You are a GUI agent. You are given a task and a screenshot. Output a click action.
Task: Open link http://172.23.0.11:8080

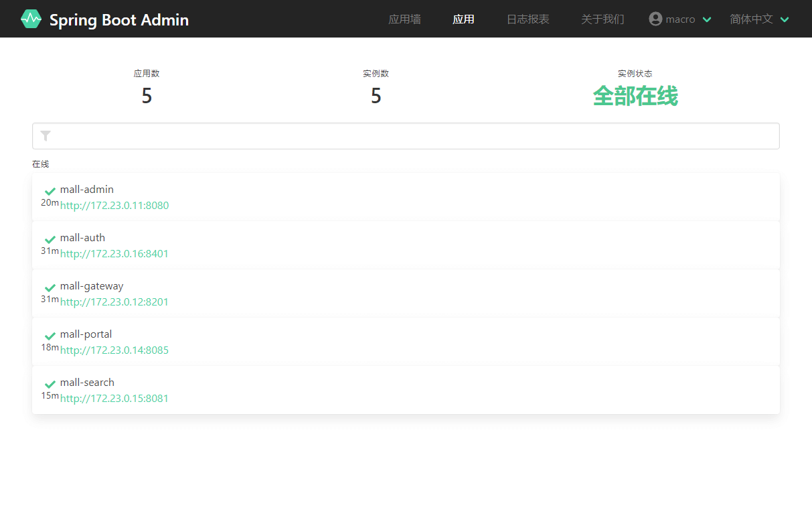coord(114,206)
